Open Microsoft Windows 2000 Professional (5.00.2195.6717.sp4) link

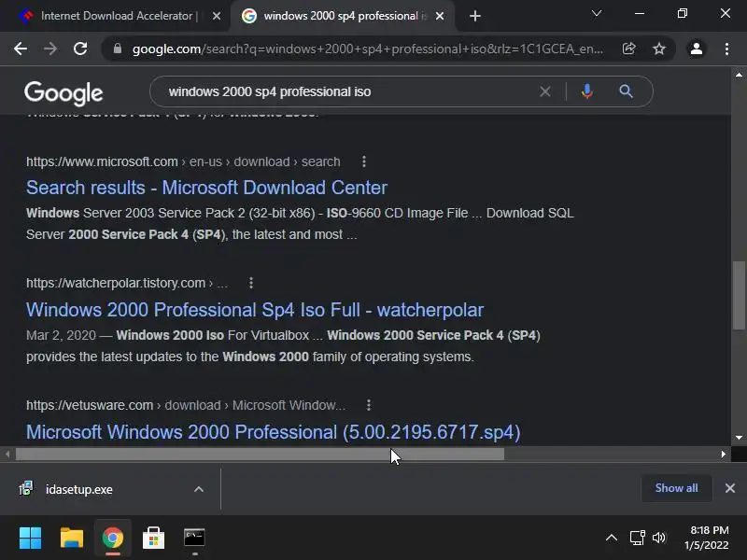pos(273,432)
